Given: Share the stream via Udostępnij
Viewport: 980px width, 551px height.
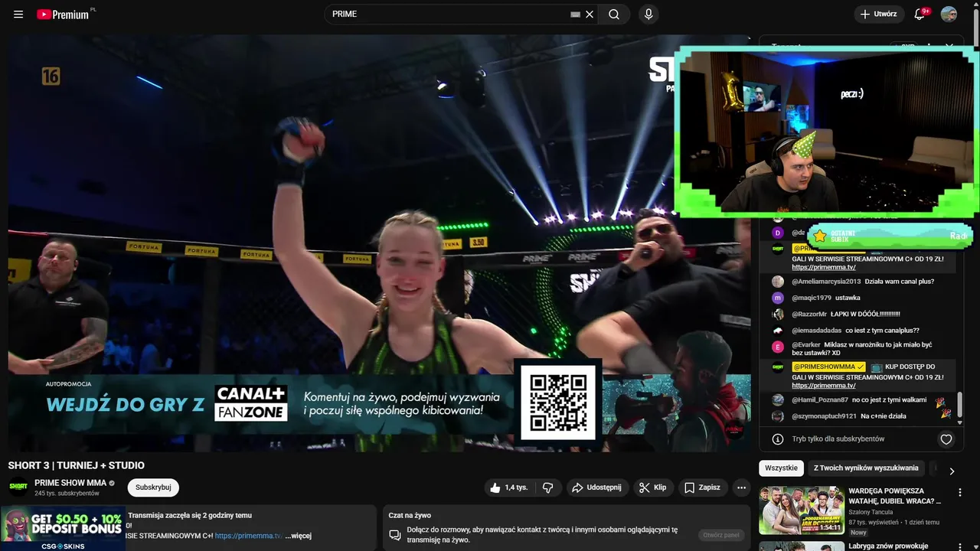Looking at the screenshot, I should [x=597, y=487].
